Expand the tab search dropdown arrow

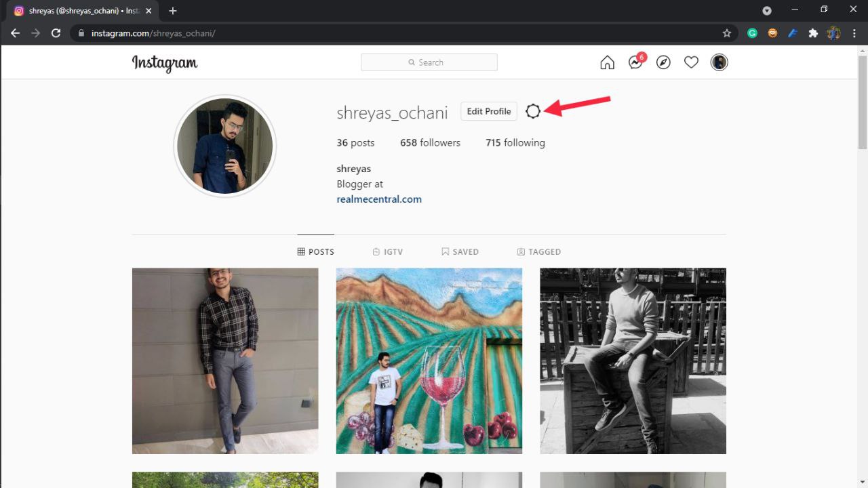point(767,11)
